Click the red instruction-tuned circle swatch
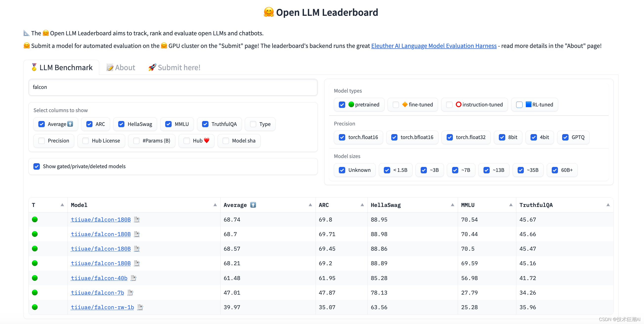This screenshot has width=644, height=324. pyautogui.click(x=458, y=104)
